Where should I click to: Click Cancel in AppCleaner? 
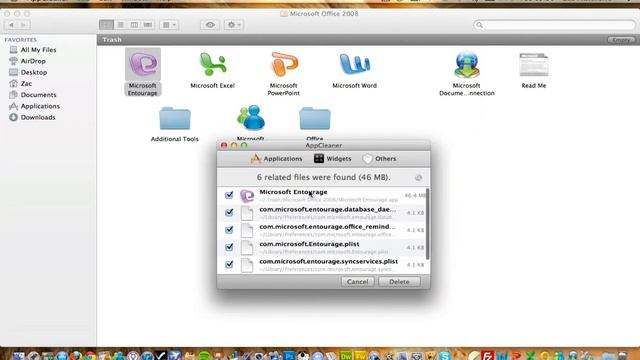[358, 282]
